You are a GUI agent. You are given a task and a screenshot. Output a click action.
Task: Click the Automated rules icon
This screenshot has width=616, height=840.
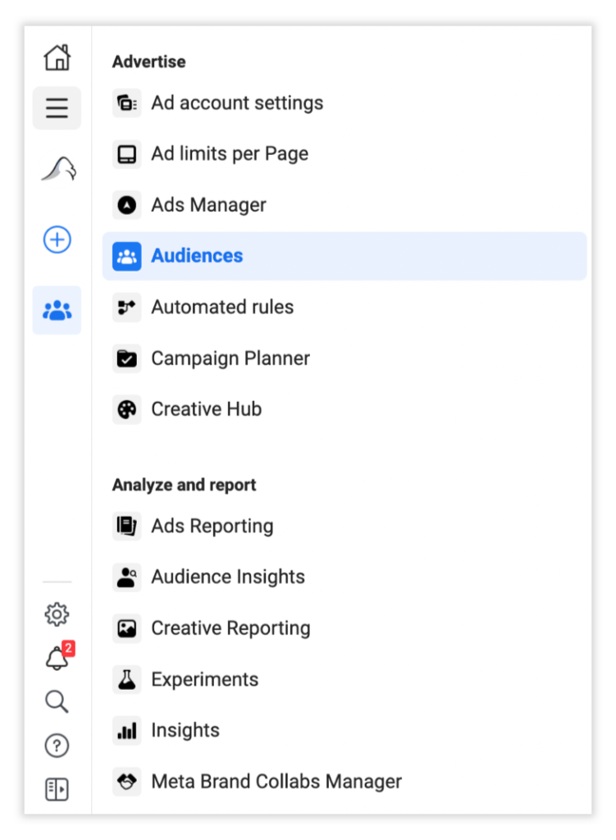127,308
